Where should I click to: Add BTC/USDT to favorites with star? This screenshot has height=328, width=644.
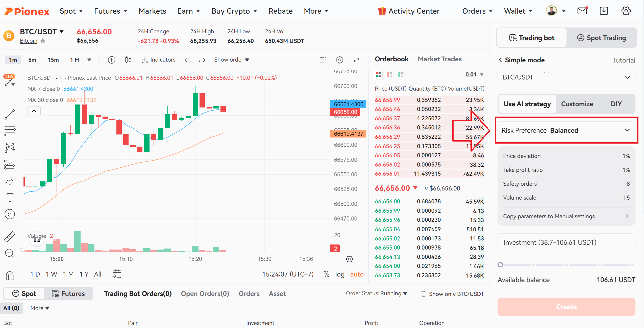[x=43, y=41]
